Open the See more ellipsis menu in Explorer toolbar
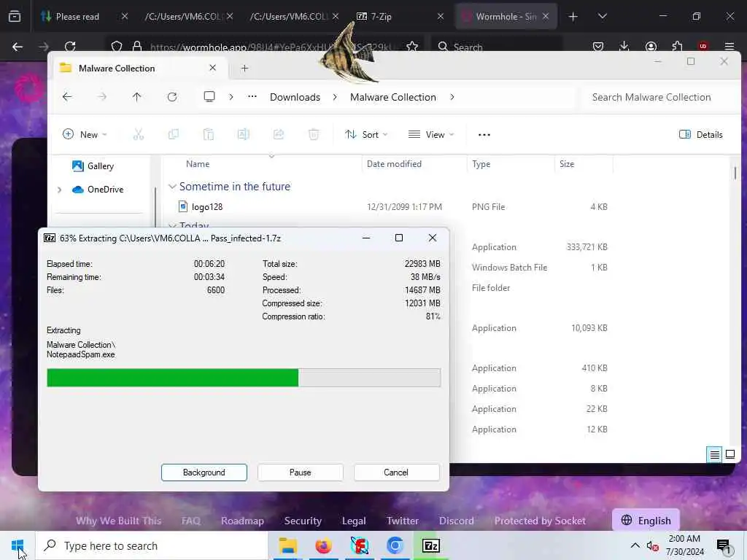Image resolution: width=747 pixels, height=560 pixels. (484, 135)
